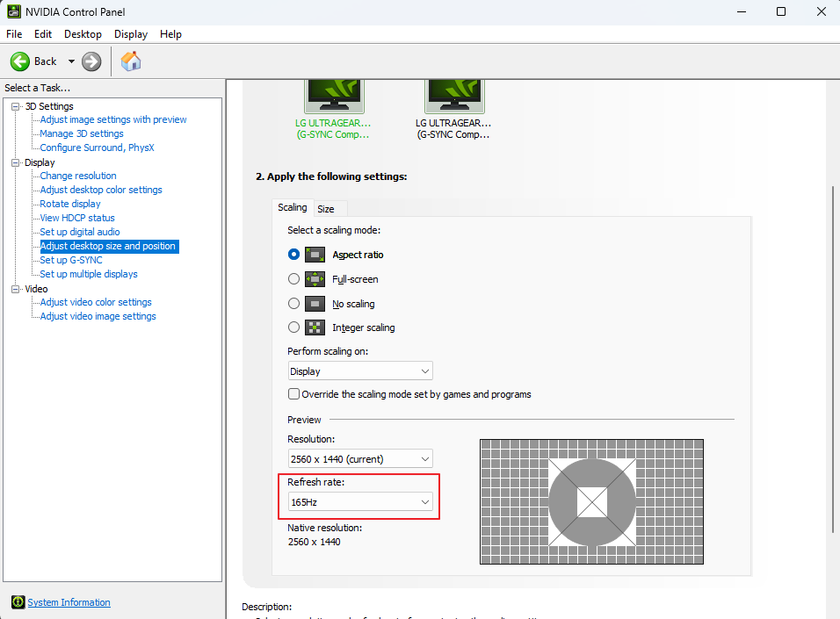The height and width of the screenshot is (619, 840).
Task: Open the Display menu
Action: click(131, 34)
